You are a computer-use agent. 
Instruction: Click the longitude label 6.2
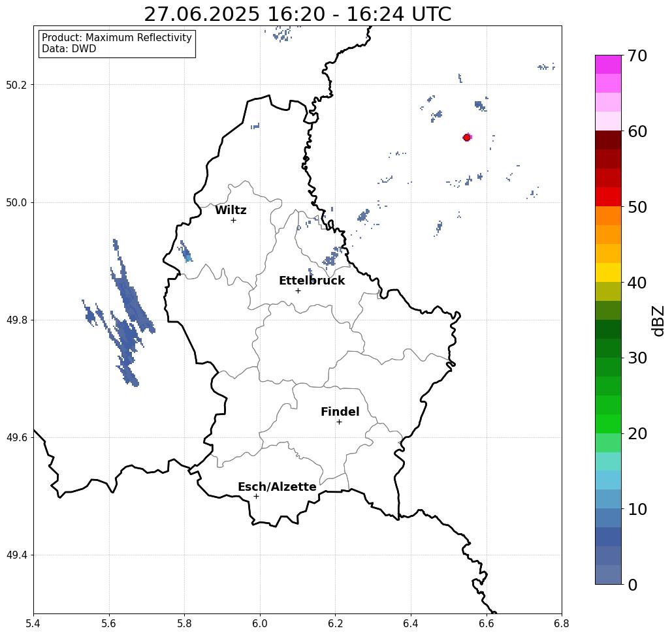(x=336, y=624)
